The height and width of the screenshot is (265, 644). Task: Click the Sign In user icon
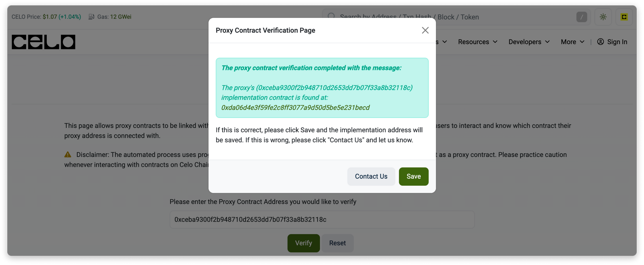[601, 42]
